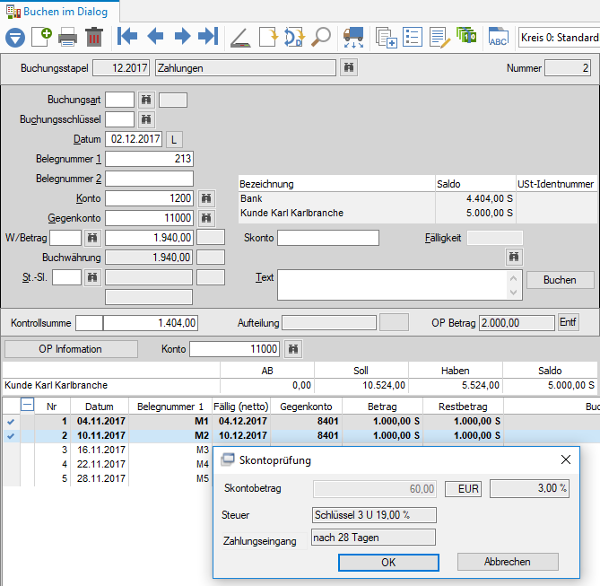The width and height of the screenshot is (600, 586).
Task: Click the OP Betrag field 2.000,00
Action: click(x=517, y=323)
